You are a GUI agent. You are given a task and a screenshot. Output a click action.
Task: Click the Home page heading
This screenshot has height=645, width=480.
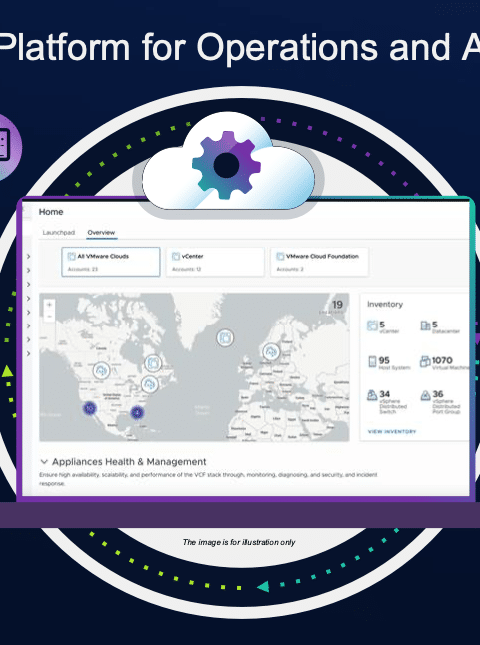51,212
